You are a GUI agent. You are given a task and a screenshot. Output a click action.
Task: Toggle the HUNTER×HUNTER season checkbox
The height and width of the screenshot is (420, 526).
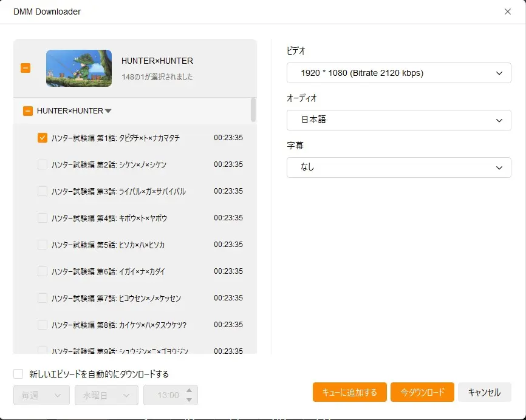click(x=28, y=111)
